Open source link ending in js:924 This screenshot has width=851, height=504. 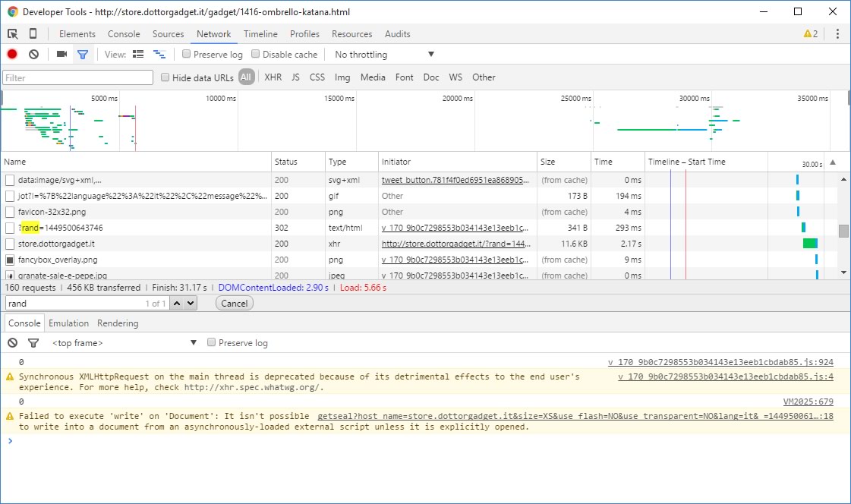tap(720, 362)
